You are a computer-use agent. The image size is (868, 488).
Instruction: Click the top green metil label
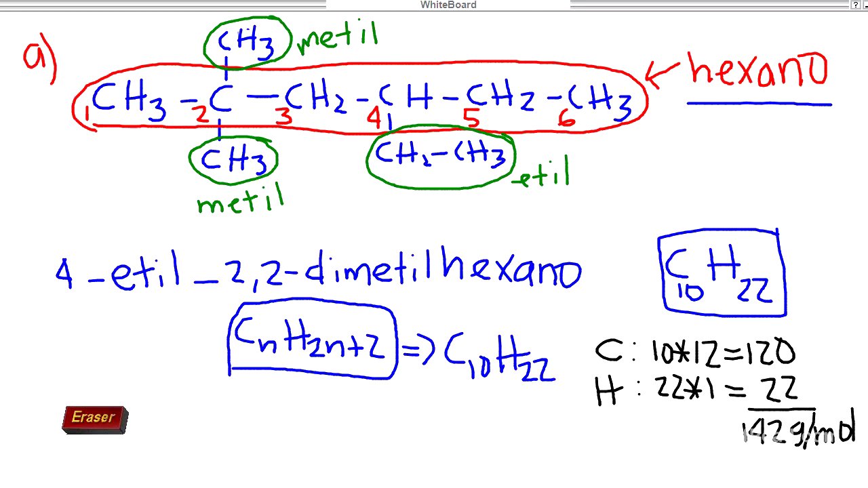click(337, 39)
